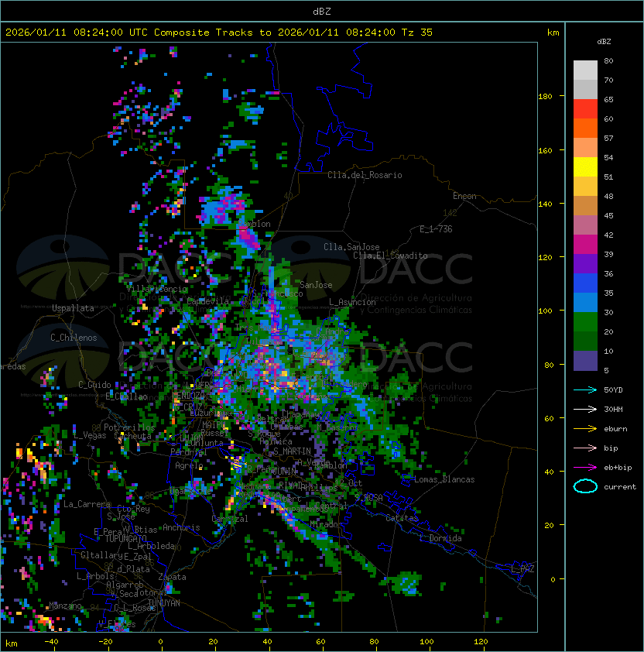Click the cyan 50YD arrow legend icon
Viewport: 644px width, 652px height.
(x=585, y=390)
